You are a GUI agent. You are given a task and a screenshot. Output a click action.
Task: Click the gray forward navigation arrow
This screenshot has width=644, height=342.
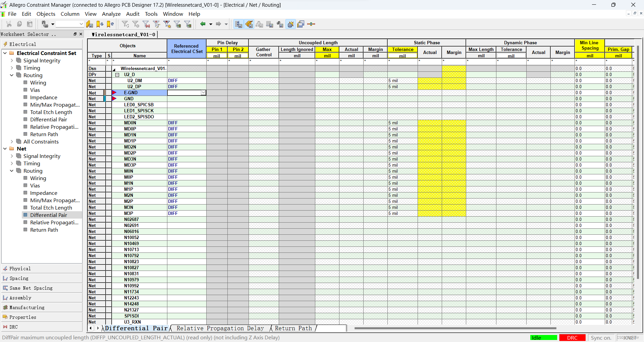tap(218, 24)
